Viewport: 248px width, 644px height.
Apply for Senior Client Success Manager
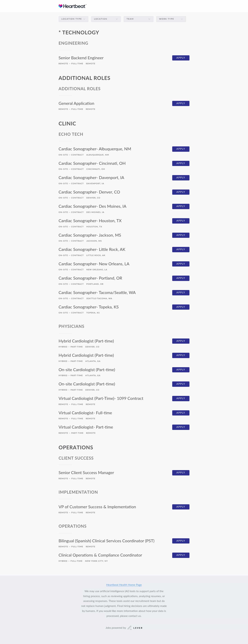pos(181,473)
